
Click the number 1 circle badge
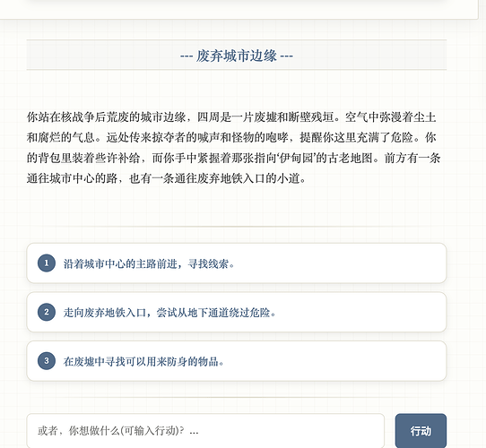[47, 263]
